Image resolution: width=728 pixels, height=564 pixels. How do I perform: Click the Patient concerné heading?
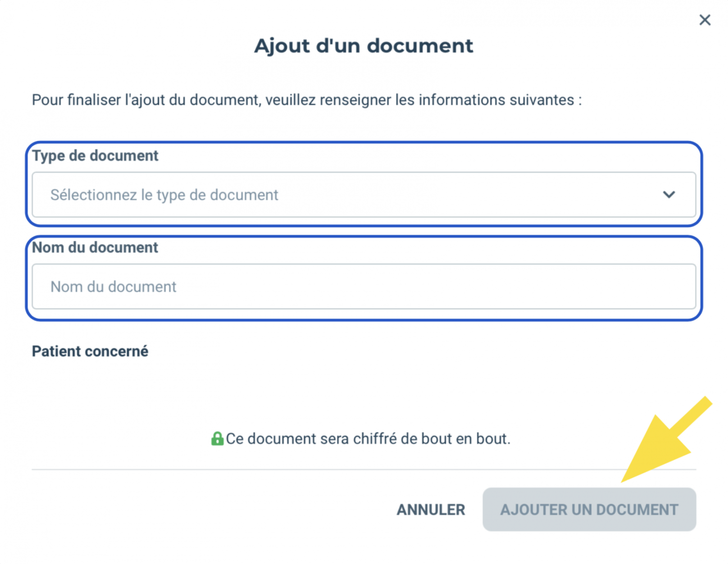coord(90,351)
